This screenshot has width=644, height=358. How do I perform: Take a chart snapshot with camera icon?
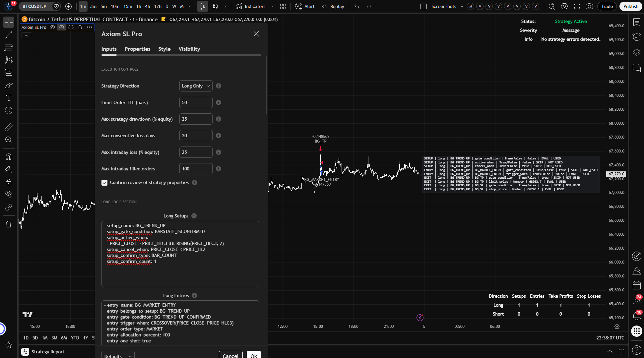pyautogui.click(x=589, y=6)
